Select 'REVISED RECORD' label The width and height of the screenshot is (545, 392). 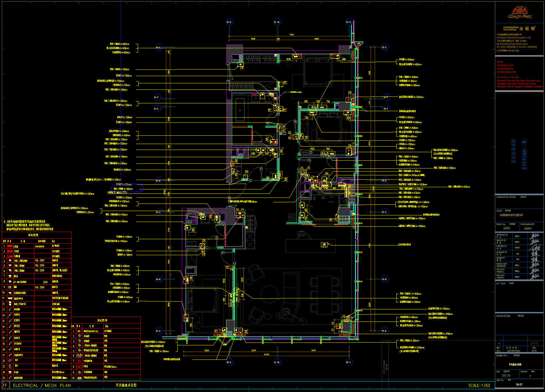click(503, 316)
